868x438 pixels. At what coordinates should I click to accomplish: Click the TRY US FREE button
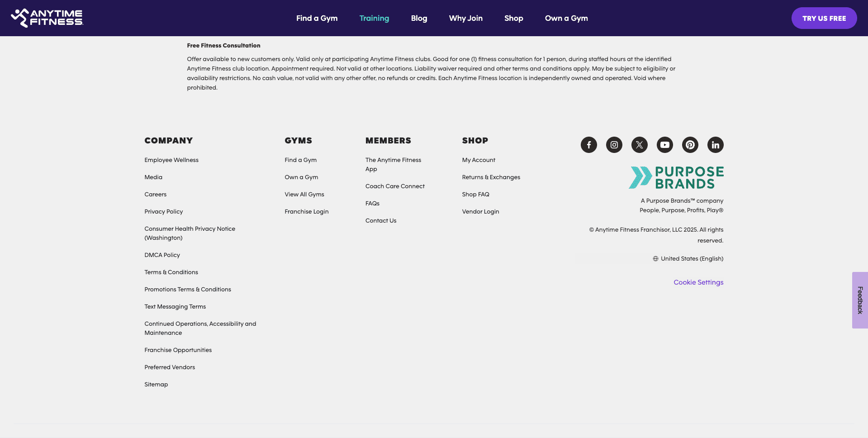coord(824,18)
